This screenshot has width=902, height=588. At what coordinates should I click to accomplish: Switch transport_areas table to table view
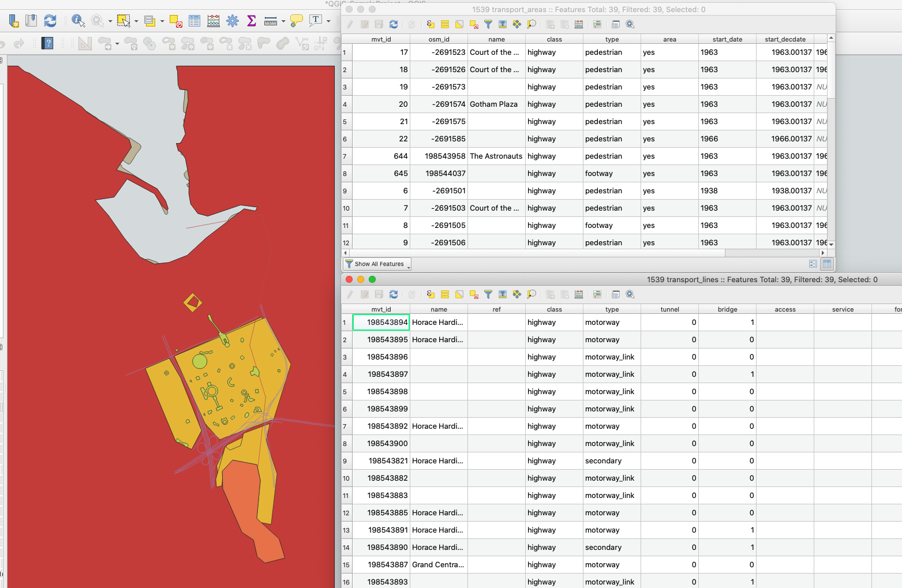pos(827,264)
